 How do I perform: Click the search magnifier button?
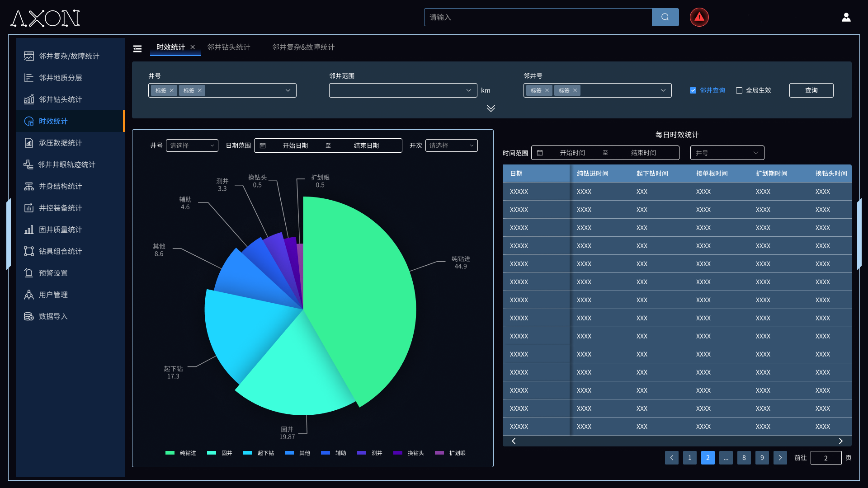click(665, 17)
